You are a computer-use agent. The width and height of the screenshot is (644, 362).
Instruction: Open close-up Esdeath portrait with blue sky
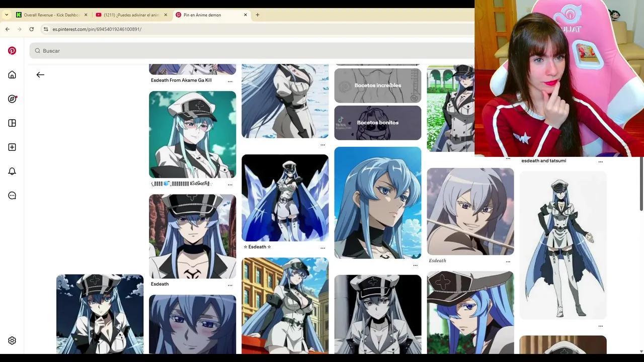[378, 203]
